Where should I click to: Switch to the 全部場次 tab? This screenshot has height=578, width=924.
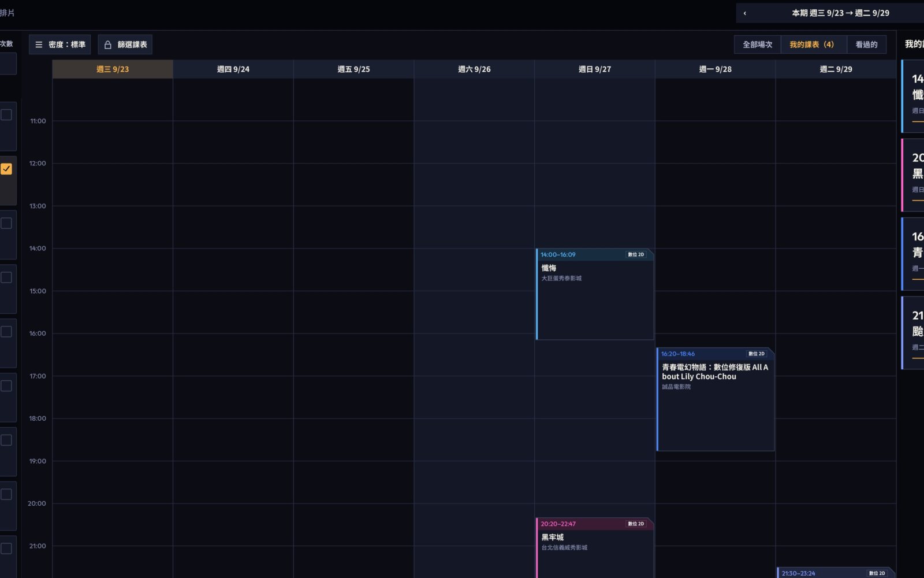[757, 45]
